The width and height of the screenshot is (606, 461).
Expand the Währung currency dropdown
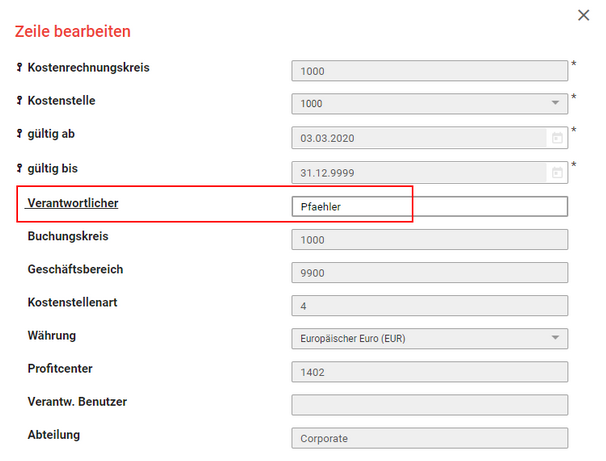(555, 338)
